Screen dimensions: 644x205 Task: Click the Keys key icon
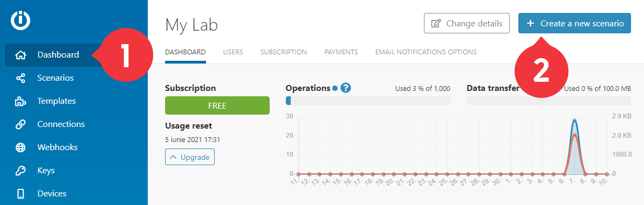pos(20,171)
